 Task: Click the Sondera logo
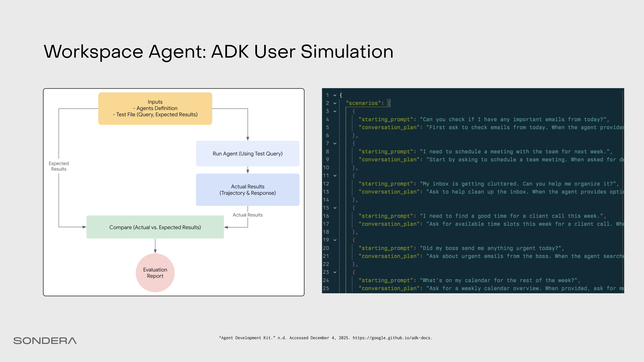(x=45, y=341)
